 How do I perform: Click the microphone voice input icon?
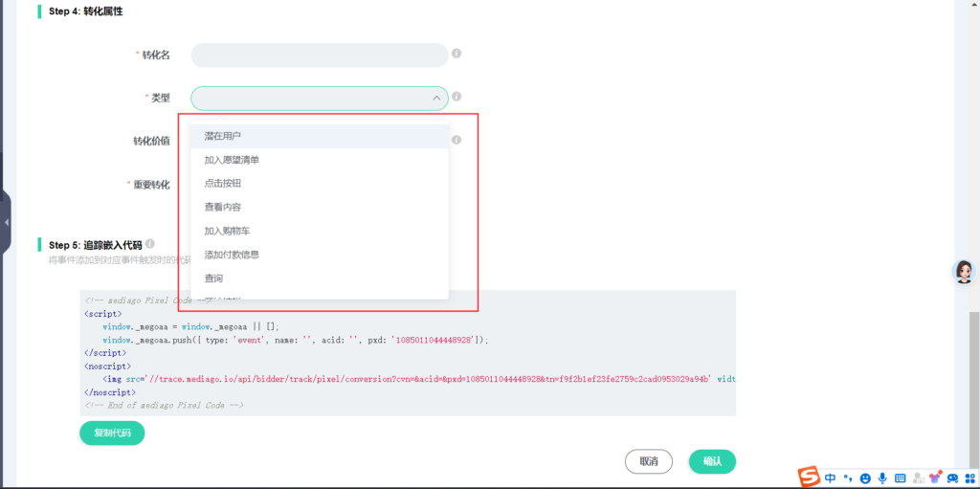(882, 478)
